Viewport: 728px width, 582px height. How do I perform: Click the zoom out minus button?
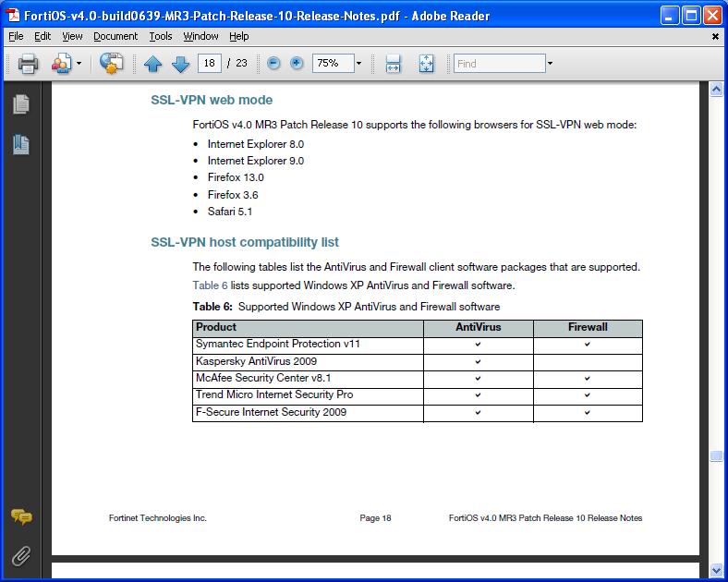[274, 63]
